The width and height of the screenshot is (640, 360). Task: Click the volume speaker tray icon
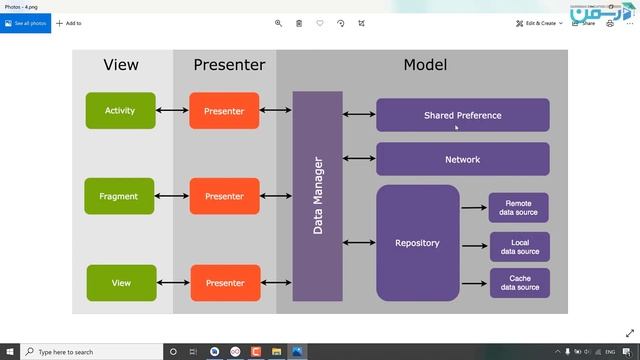pyautogui.click(x=587, y=352)
